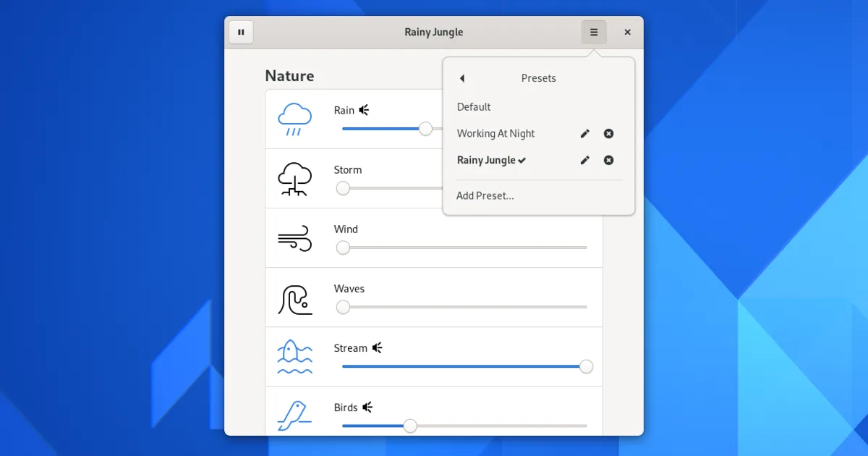Close the Rainy Jungle window
Image resolution: width=868 pixels, height=456 pixels.
coord(627,32)
